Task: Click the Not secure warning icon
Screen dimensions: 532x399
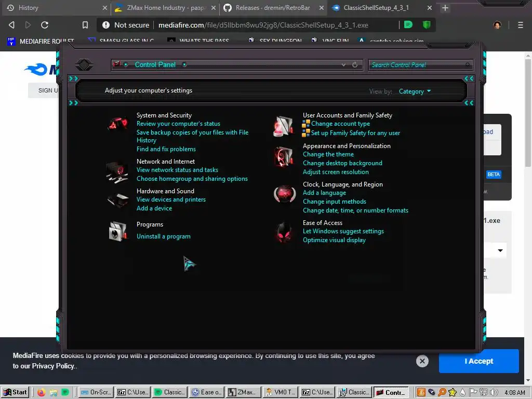Action: [x=106, y=25]
